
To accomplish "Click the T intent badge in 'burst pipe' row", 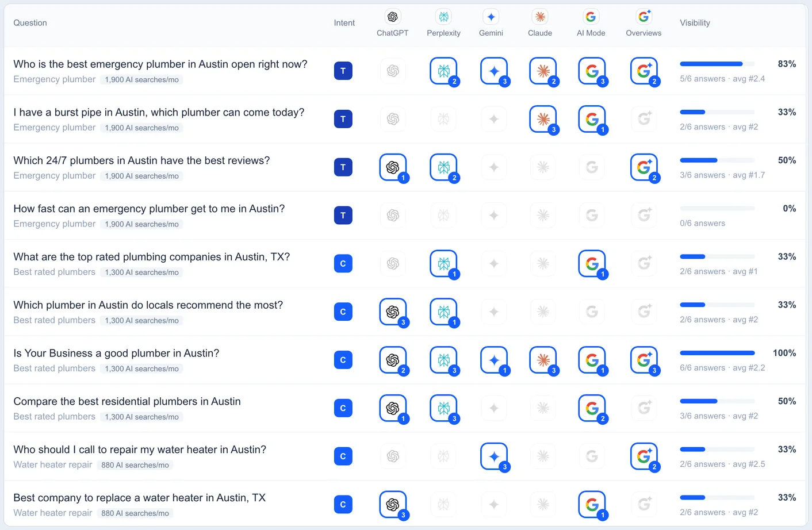I will 343,119.
